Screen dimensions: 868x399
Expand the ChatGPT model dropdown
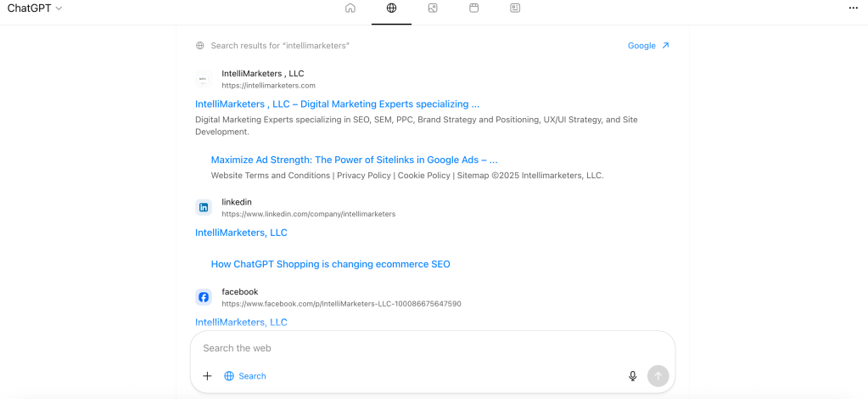click(x=35, y=8)
